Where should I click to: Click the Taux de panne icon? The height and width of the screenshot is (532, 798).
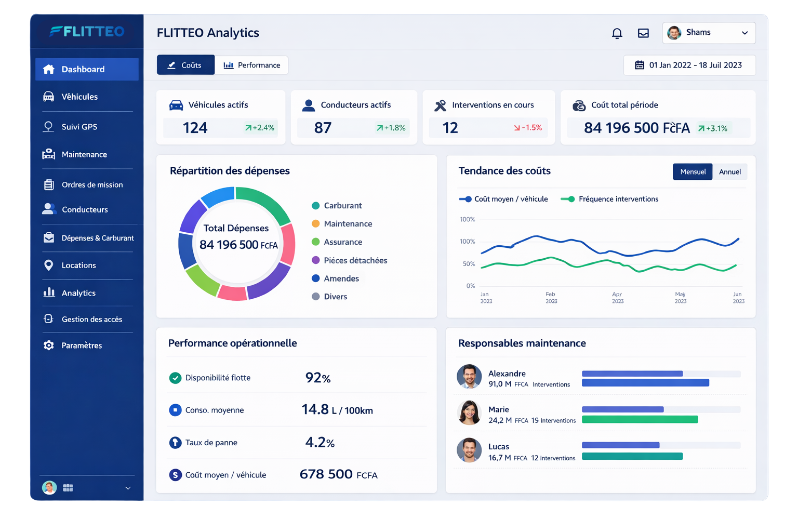pyautogui.click(x=175, y=443)
